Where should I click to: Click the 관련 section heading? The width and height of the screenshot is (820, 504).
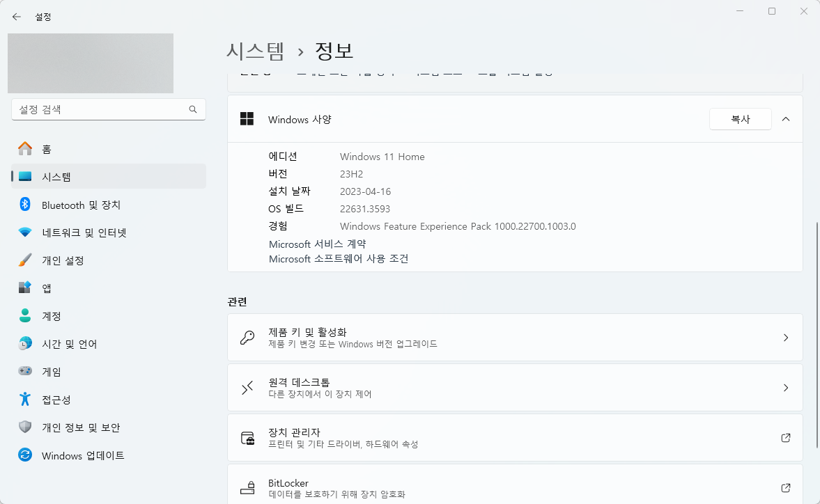pos(238,301)
